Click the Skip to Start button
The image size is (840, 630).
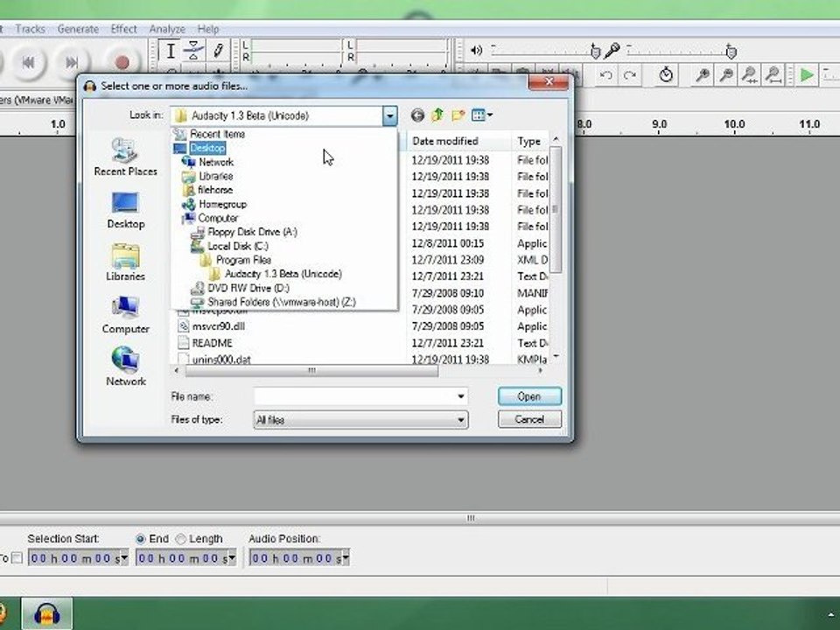click(x=28, y=63)
